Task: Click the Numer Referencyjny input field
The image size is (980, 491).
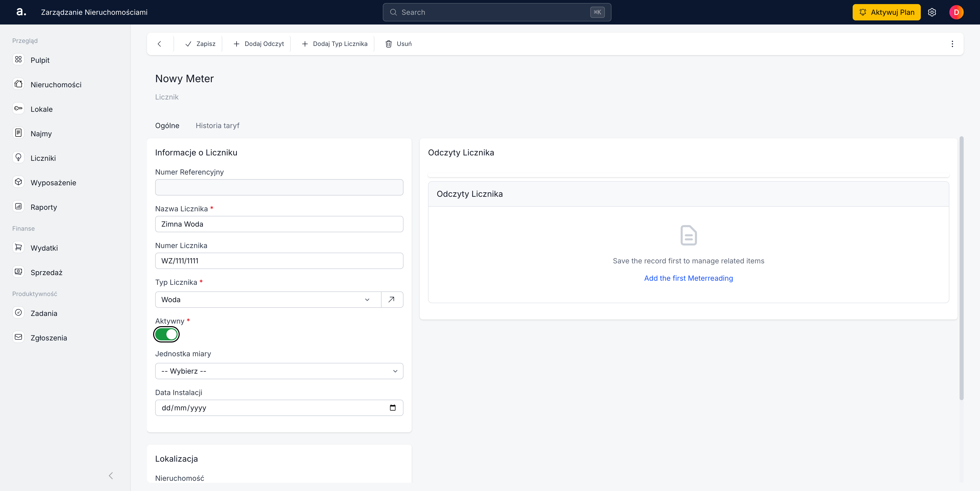Action: pos(279,187)
